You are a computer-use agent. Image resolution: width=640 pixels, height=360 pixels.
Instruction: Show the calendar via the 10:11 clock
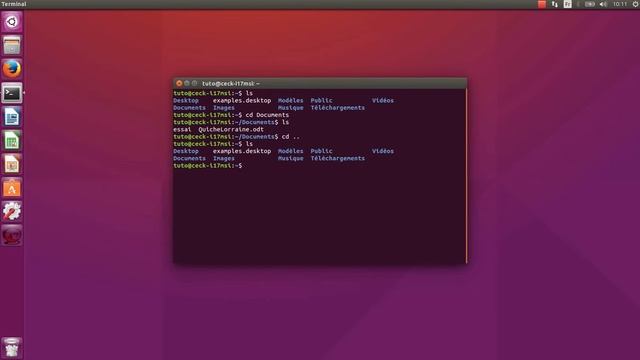[620, 4]
